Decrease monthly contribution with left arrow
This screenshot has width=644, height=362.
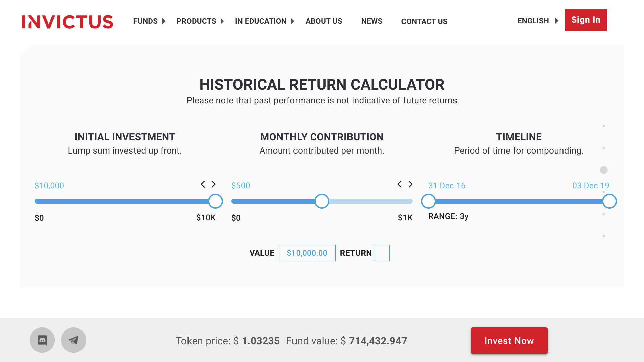(399, 184)
